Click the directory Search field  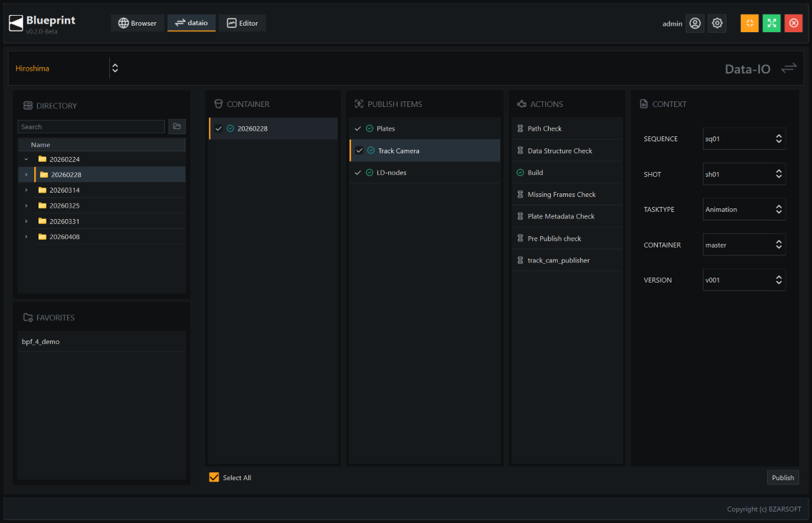point(91,127)
